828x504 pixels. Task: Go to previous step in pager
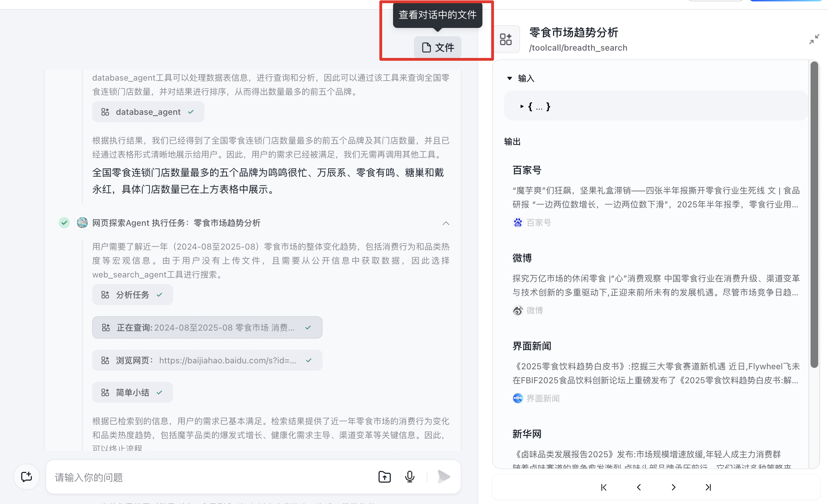coord(639,487)
